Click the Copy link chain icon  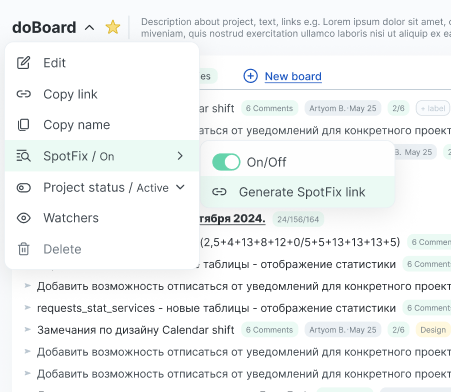(23, 94)
